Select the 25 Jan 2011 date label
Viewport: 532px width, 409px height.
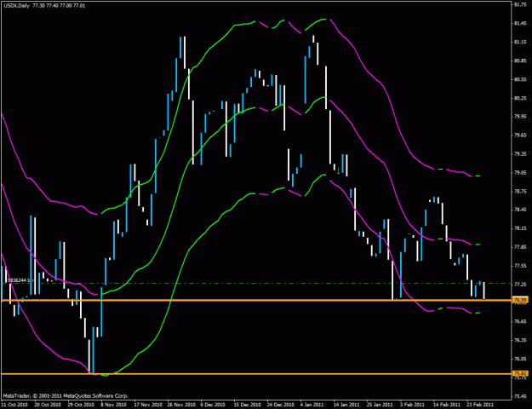380,405
